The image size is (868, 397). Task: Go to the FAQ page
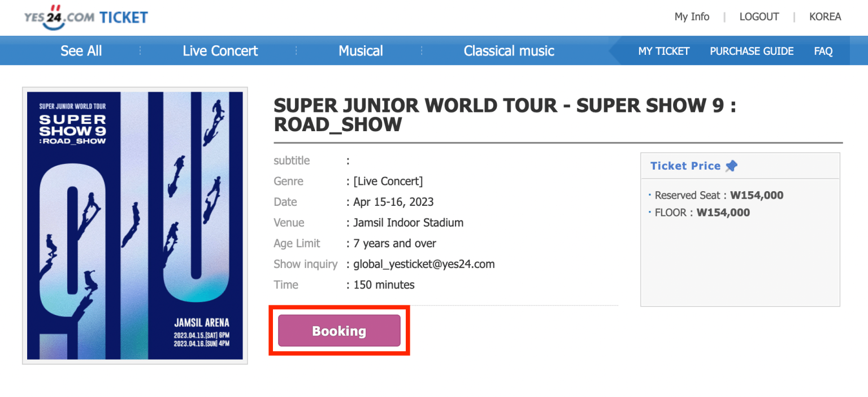tap(823, 51)
